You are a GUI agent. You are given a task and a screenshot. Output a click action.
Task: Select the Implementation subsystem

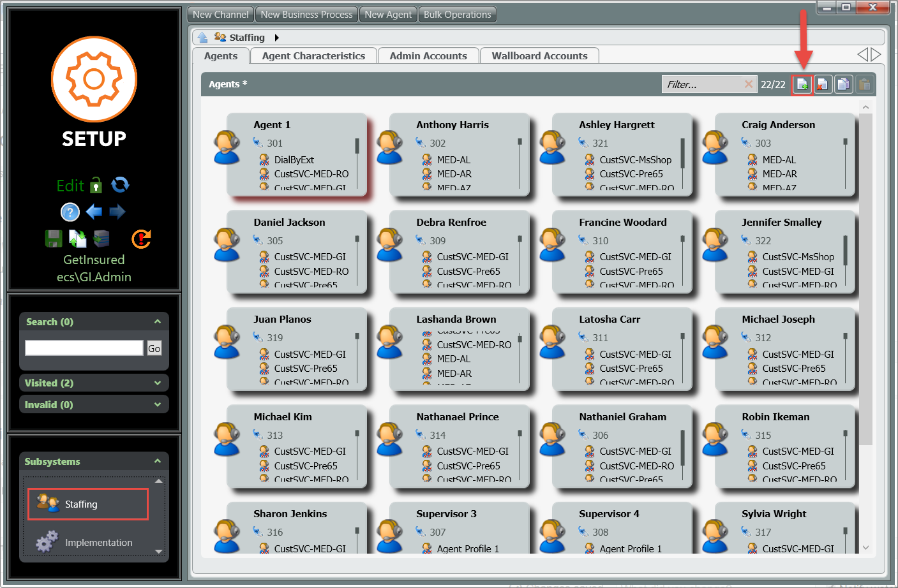click(98, 543)
